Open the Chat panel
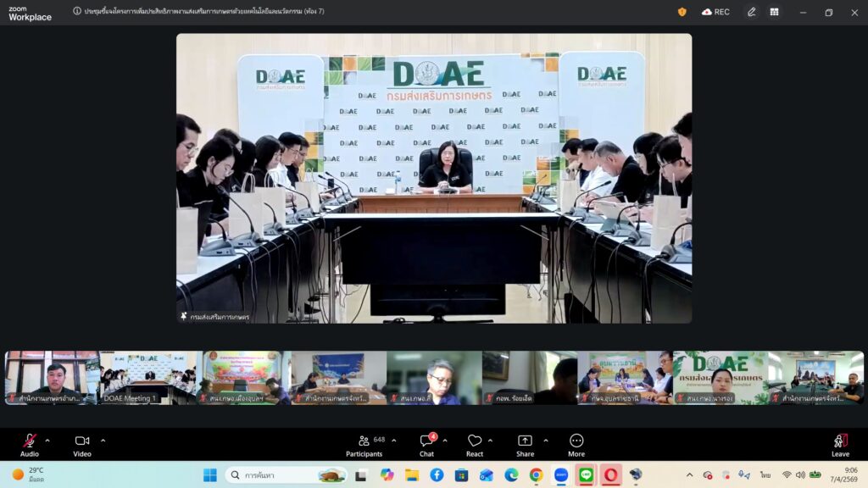This screenshot has height=488, width=868. [427, 445]
